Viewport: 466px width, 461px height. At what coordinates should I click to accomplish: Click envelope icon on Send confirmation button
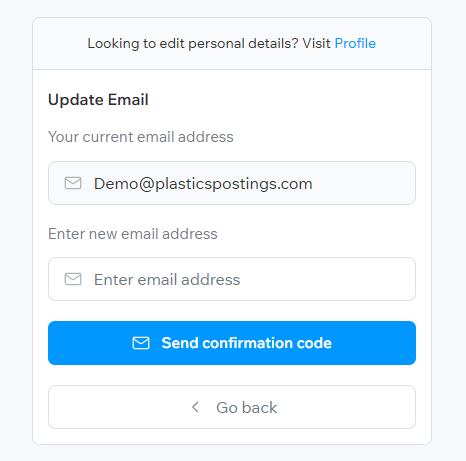[x=141, y=343]
